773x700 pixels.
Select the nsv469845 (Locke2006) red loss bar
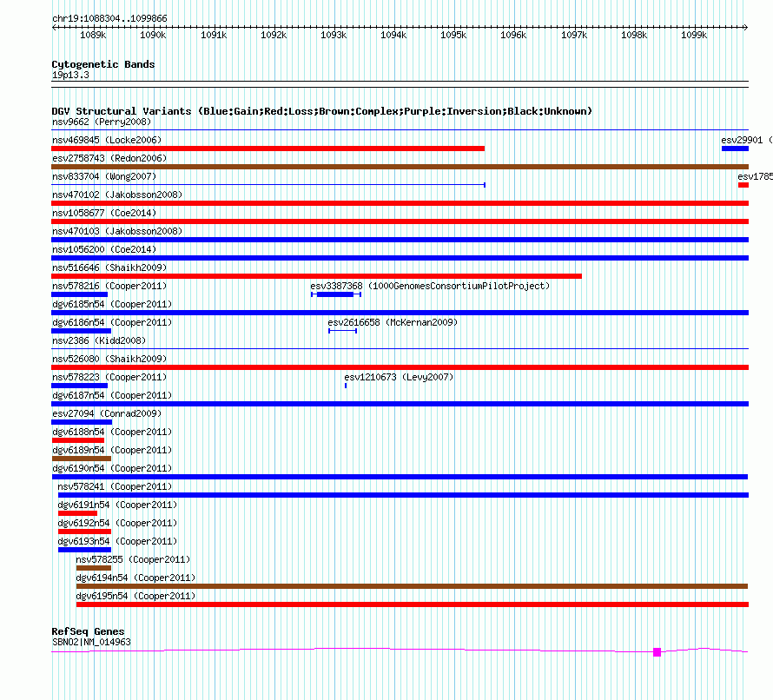[x=268, y=149]
